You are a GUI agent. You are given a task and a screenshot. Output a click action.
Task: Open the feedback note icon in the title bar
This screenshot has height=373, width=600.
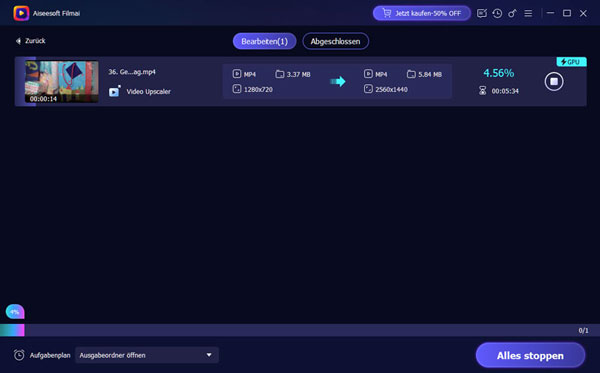click(482, 13)
